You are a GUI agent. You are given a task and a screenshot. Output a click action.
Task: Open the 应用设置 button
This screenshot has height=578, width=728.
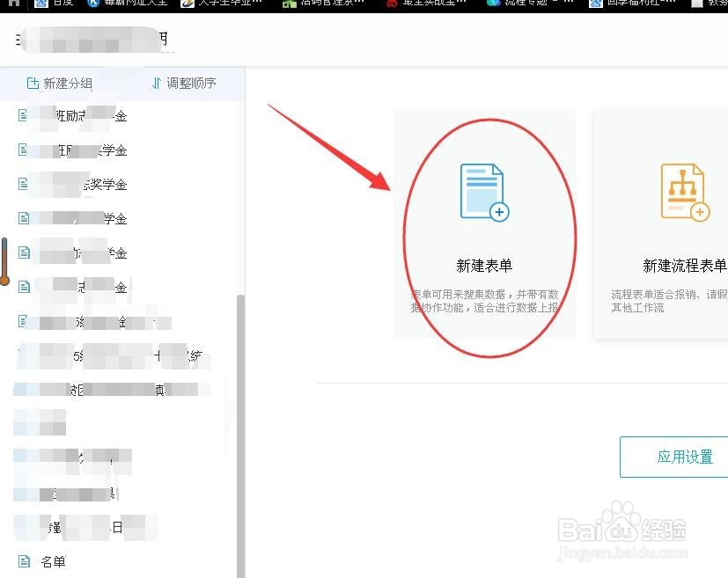click(x=673, y=457)
